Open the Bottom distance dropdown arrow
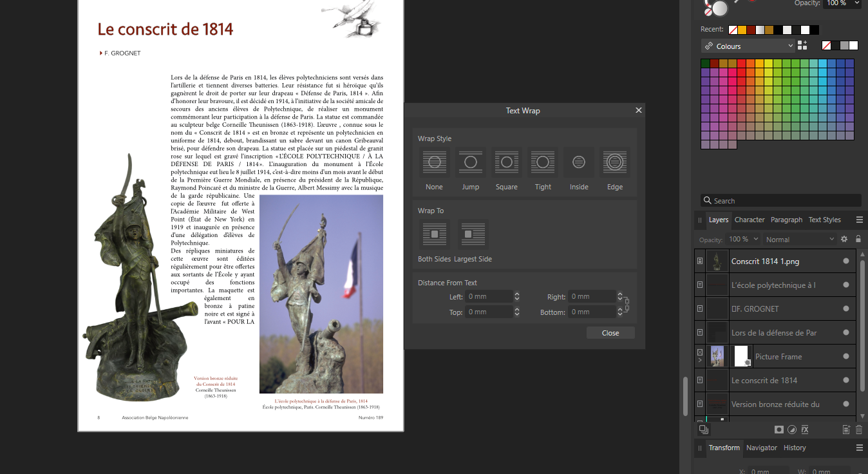The height and width of the screenshot is (474, 868). pyautogui.click(x=620, y=312)
